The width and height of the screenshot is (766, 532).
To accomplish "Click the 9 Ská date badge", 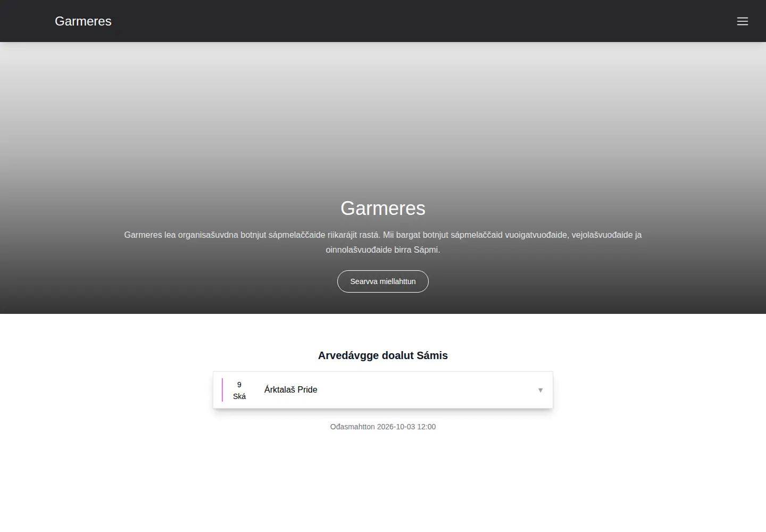I will (239, 390).
